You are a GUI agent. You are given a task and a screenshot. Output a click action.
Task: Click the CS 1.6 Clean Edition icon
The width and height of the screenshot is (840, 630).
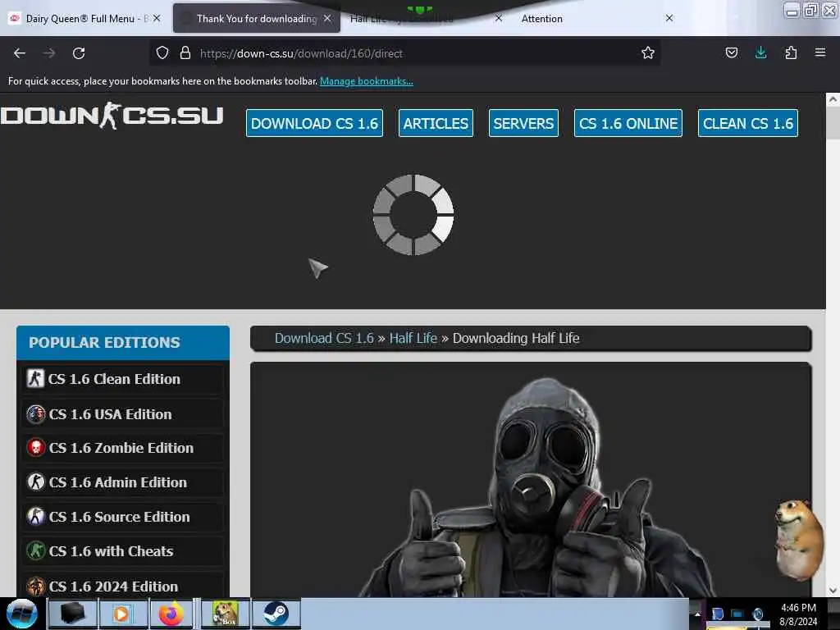pyautogui.click(x=35, y=378)
